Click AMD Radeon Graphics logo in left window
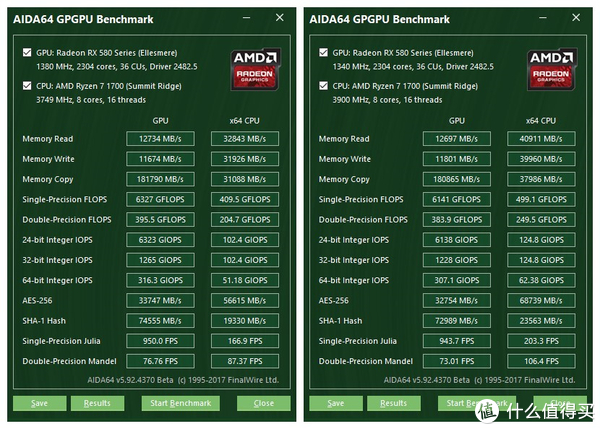 [x=255, y=69]
